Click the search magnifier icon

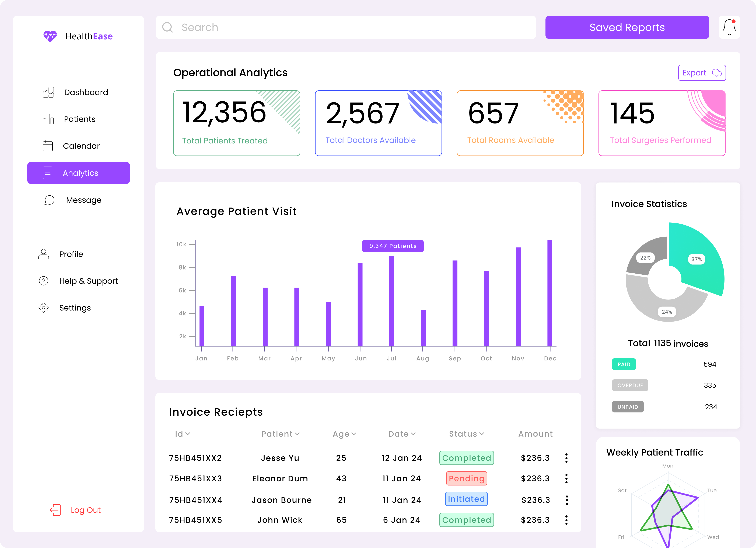tap(167, 27)
